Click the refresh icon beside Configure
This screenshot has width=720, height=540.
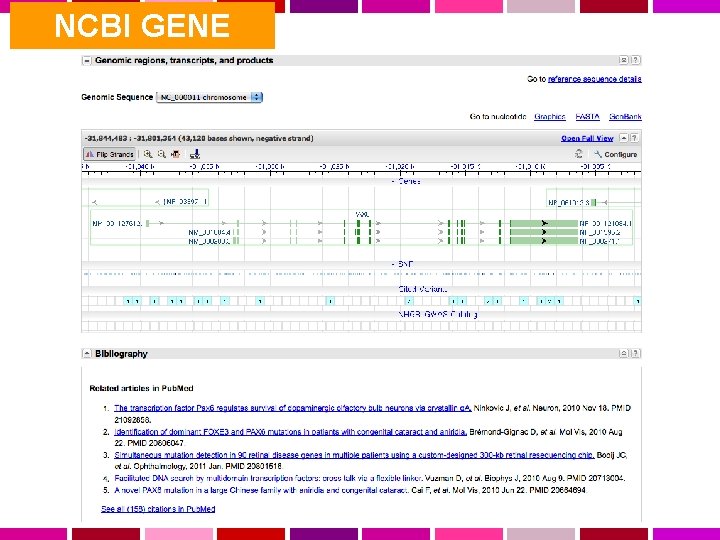(579, 154)
